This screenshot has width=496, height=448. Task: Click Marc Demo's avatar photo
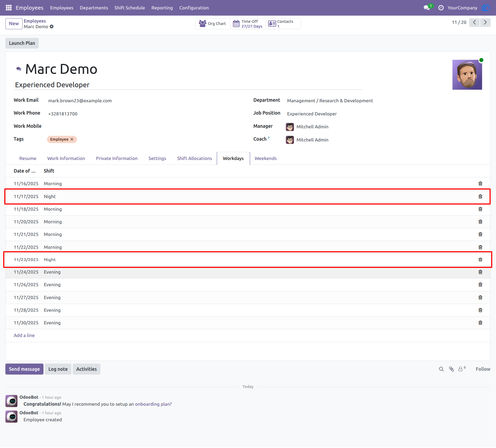coord(467,75)
